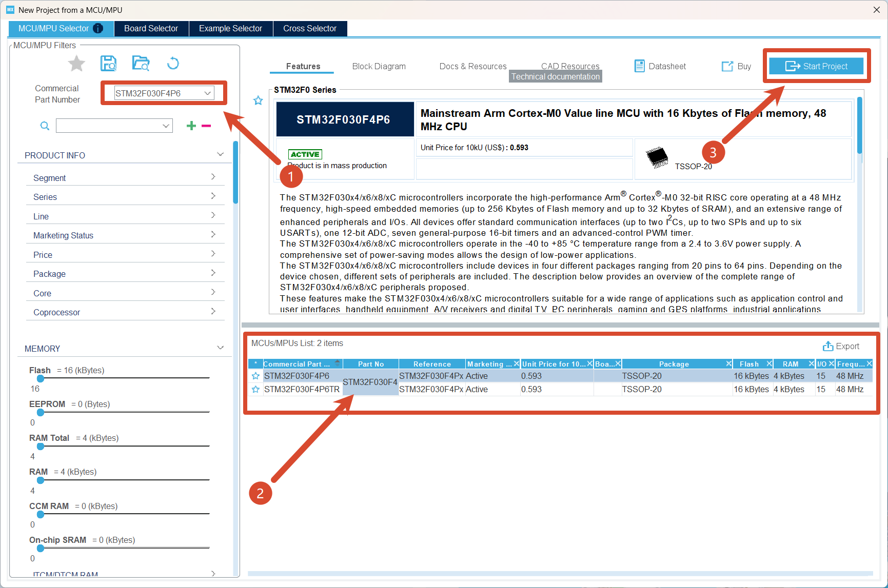The image size is (888, 588).
Task: Click the Start Project button
Action: click(816, 66)
